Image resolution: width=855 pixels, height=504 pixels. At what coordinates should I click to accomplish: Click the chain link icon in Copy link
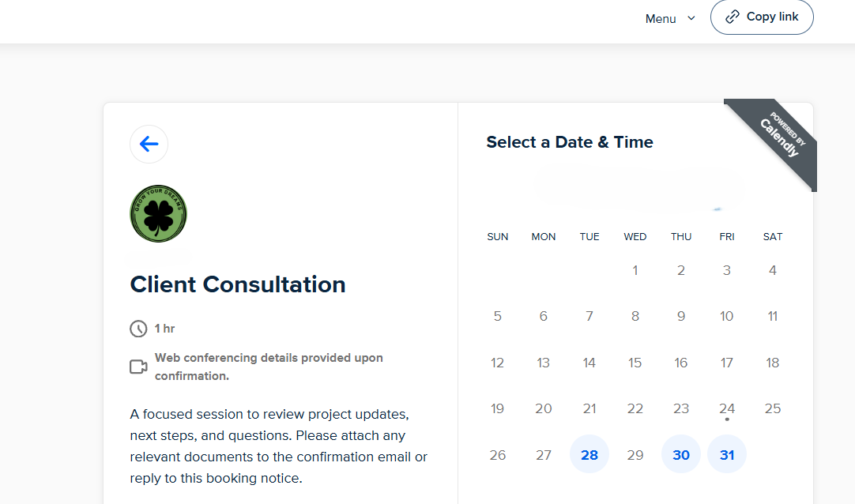pos(733,17)
